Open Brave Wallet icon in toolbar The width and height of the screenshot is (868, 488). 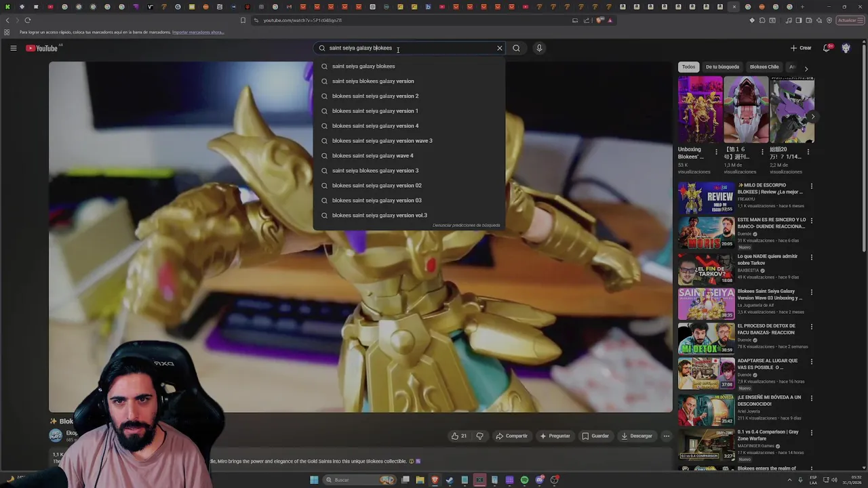[809, 20]
